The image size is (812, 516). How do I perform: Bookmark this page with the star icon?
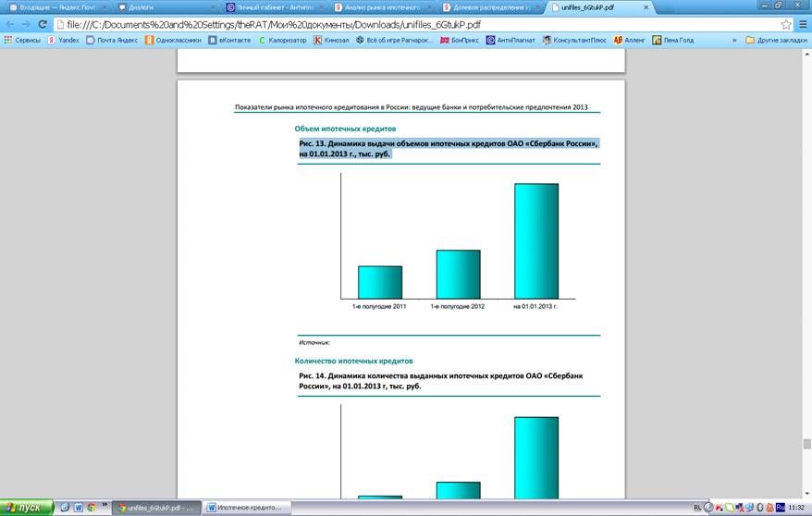click(x=786, y=24)
